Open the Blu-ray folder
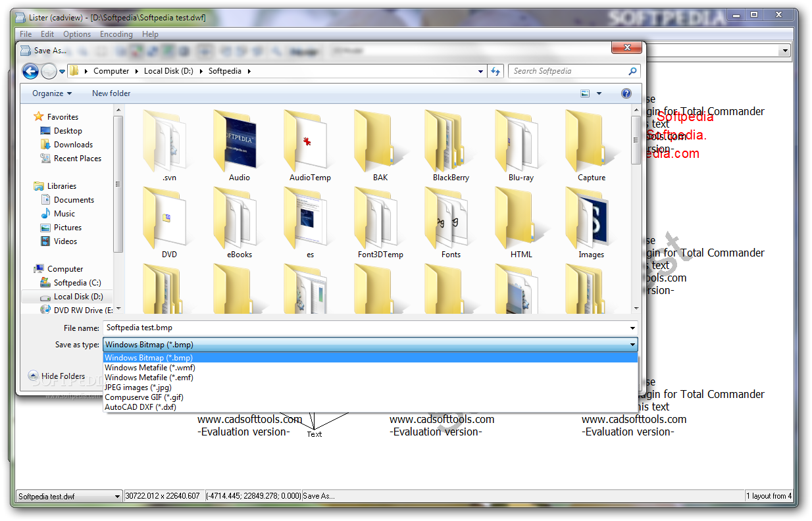Viewport: 812px width, 521px height. point(521,146)
